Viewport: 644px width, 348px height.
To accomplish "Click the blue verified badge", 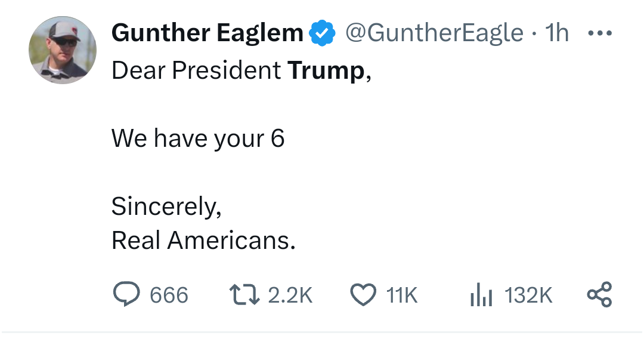I will click(322, 33).
